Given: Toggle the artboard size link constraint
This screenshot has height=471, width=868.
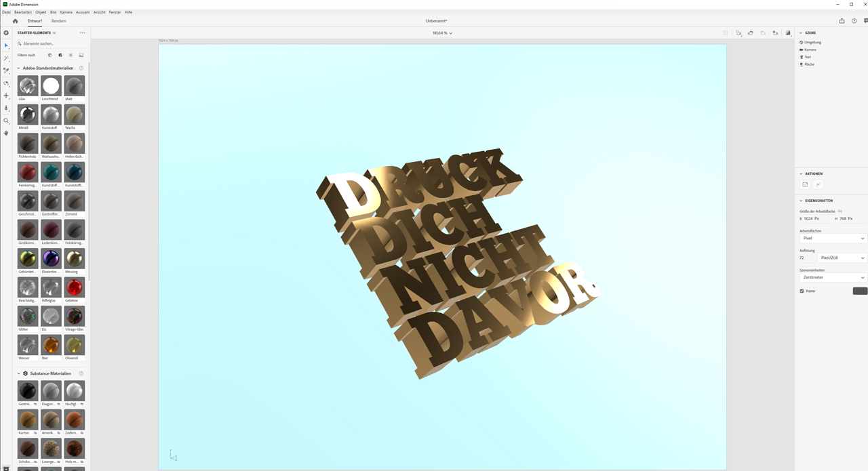Looking at the screenshot, I should click(x=840, y=211).
